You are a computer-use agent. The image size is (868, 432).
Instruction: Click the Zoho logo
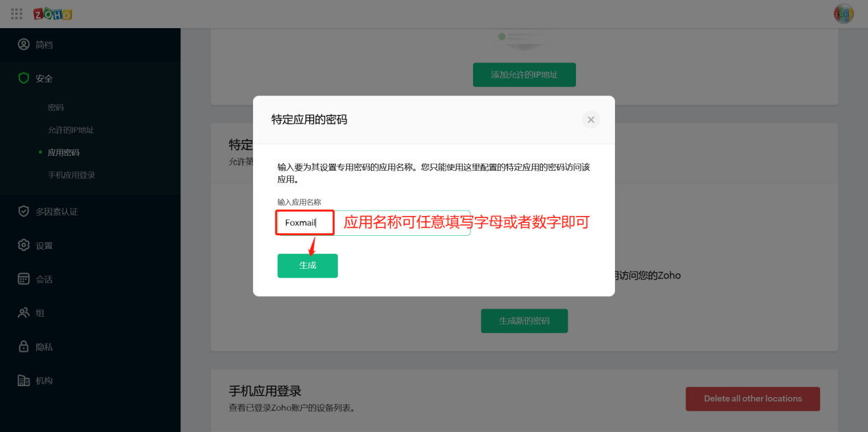(53, 14)
